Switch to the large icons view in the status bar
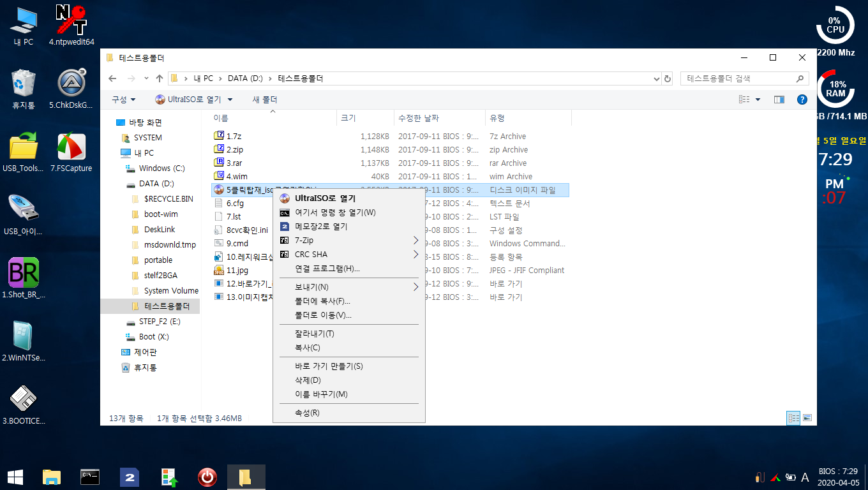 [x=807, y=418]
